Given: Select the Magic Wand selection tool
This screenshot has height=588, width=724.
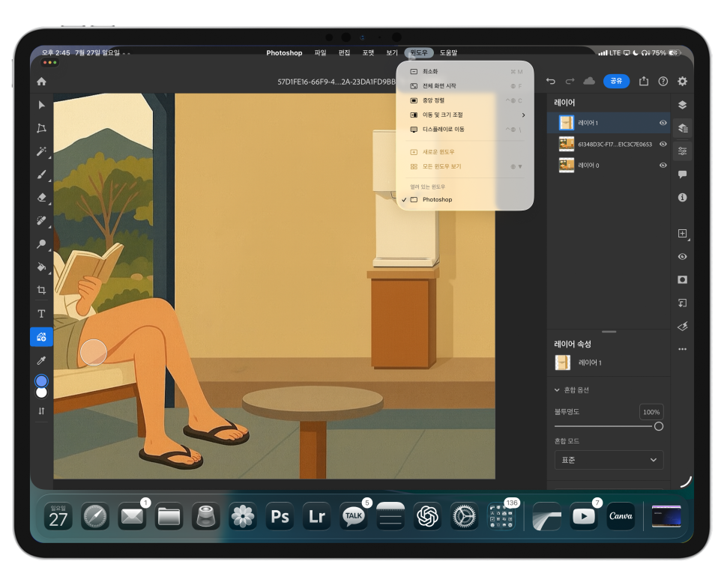Looking at the screenshot, I should pos(41,151).
